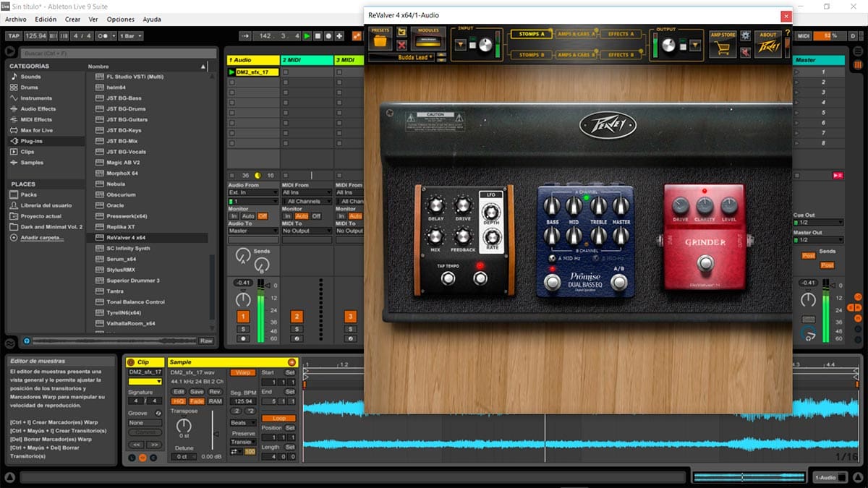
Task: Click the Añadir carpeta plus icon
Action: click(x=13, y=237)
